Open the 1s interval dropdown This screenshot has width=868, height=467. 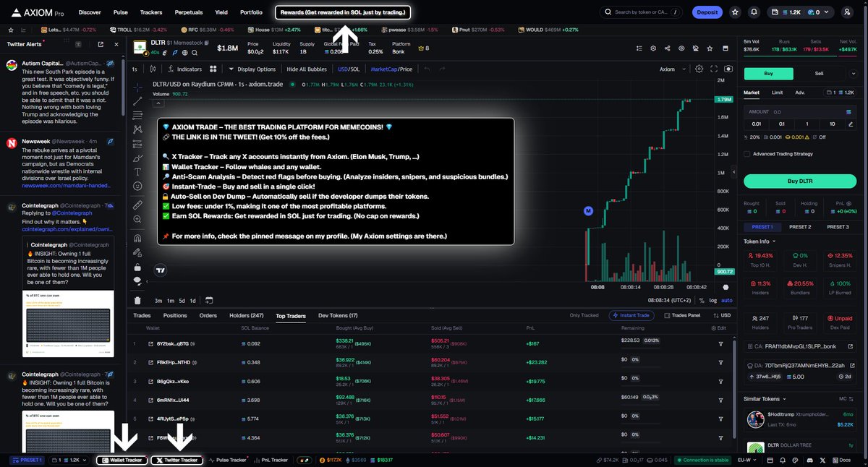coord(135,69)
